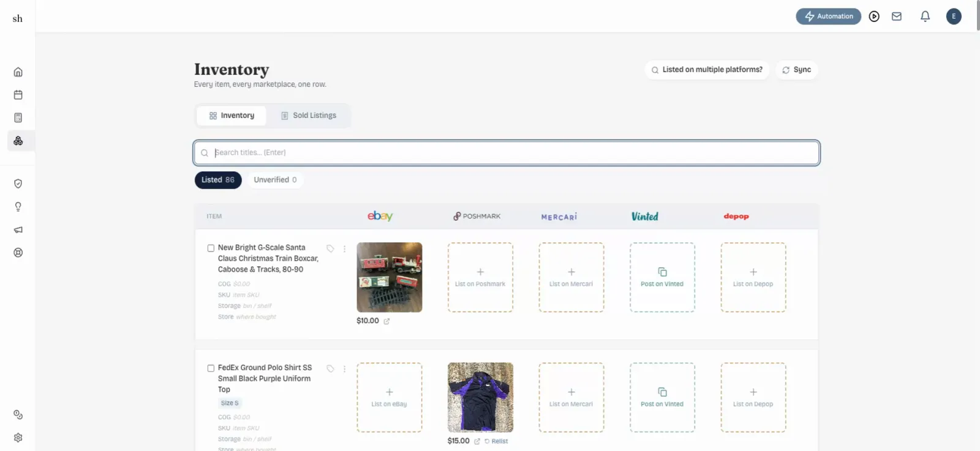The width and height of the screenshot is (980, 451).
Task: Click the FedEx Ground Polo Shirt title
Action: tap(265, 379)
